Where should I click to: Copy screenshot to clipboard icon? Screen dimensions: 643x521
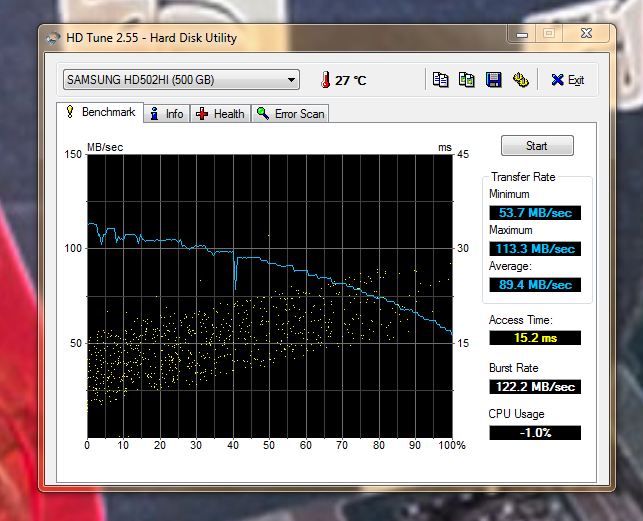click(x=467, y=80)
